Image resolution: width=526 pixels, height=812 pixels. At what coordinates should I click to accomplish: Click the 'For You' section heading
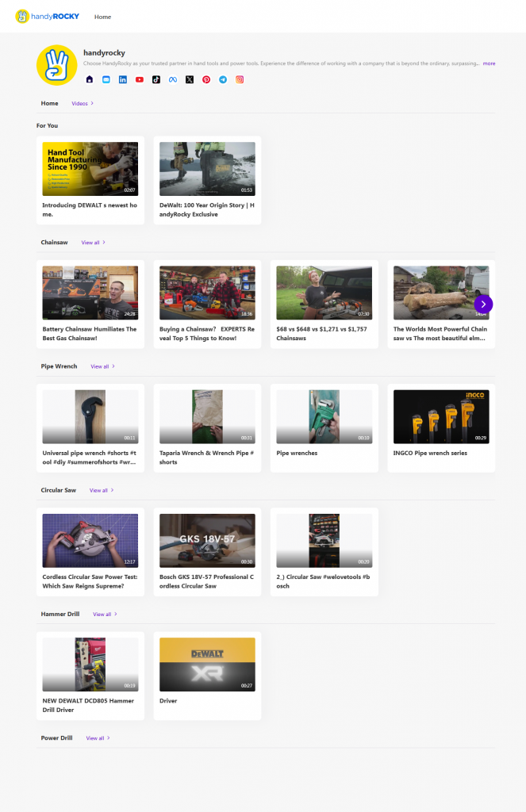coord(47,126)
